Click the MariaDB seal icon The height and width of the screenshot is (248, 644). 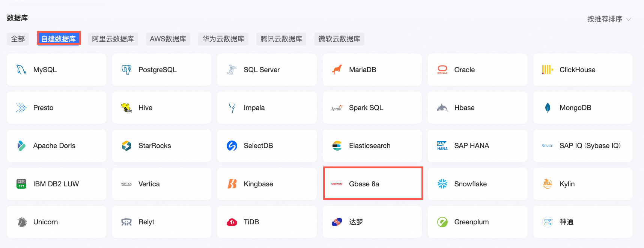pos(337,70)
